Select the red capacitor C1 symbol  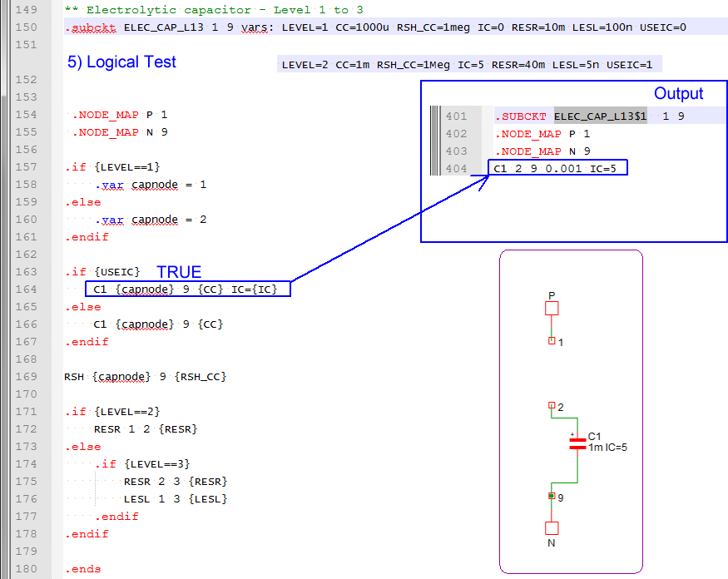pyautogui.click(x=577, y=443)
